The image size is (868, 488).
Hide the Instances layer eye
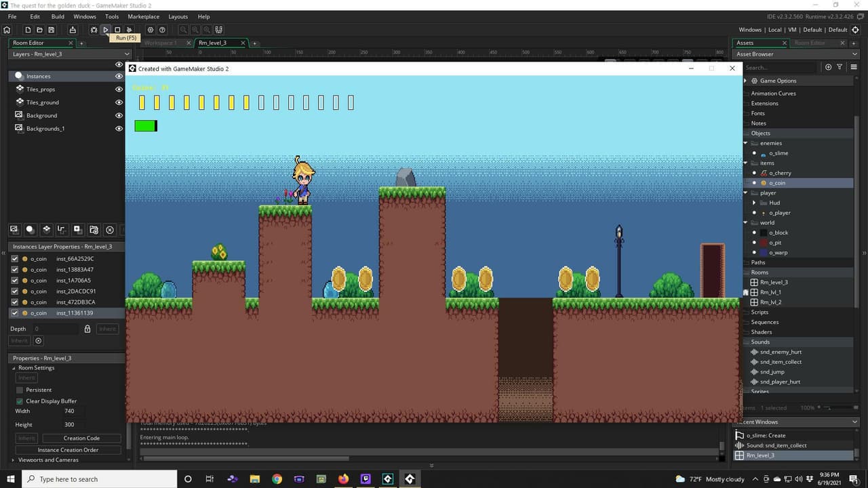(x=119, y=77)
